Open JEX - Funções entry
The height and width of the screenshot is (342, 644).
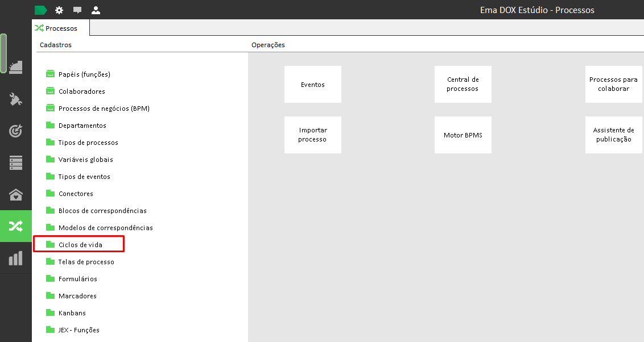pos(79,330)
